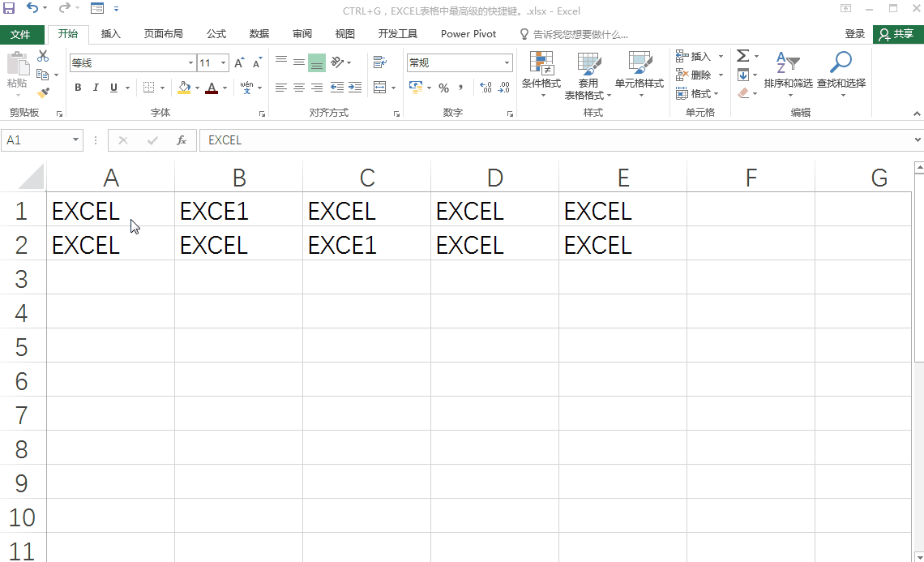Image resolution: width=924 pixels, height=562 pixels.
Task: Click increase indent icon
Action: [x=355, y=88]
